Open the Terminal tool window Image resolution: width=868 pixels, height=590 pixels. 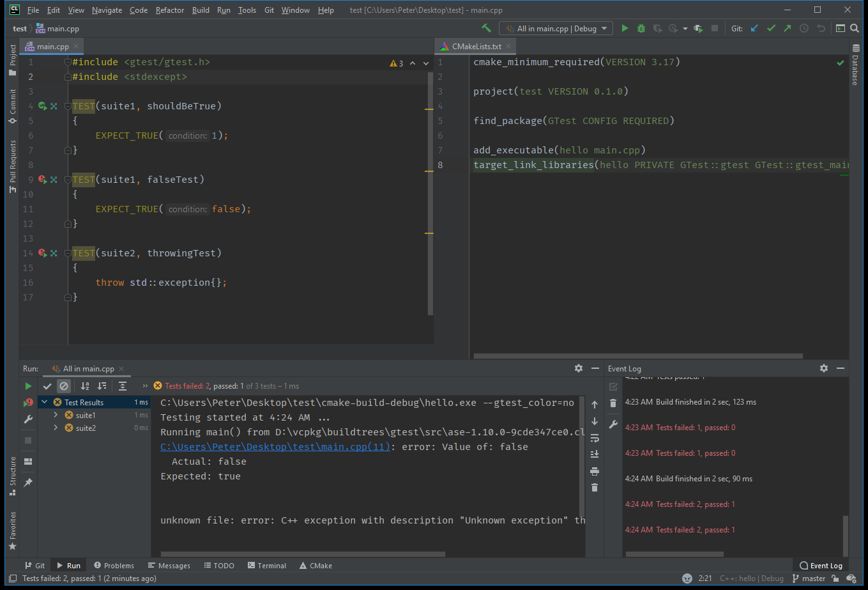pyautogui.click(x=267, y=566)
